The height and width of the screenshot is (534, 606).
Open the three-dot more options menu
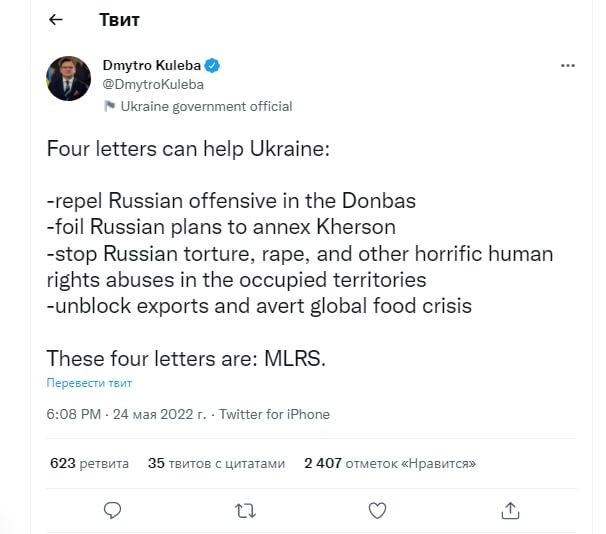567,66
